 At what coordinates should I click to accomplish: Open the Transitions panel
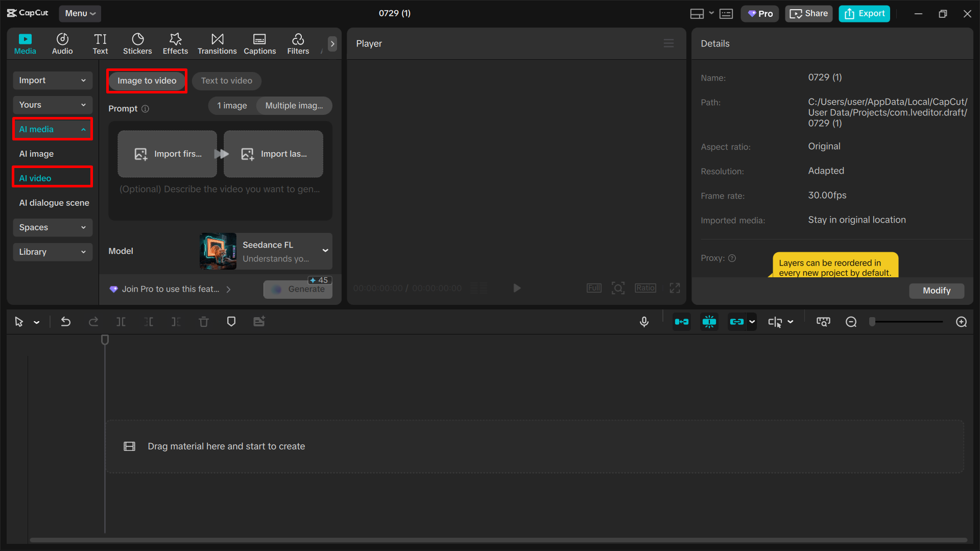[x=217, y=43]
